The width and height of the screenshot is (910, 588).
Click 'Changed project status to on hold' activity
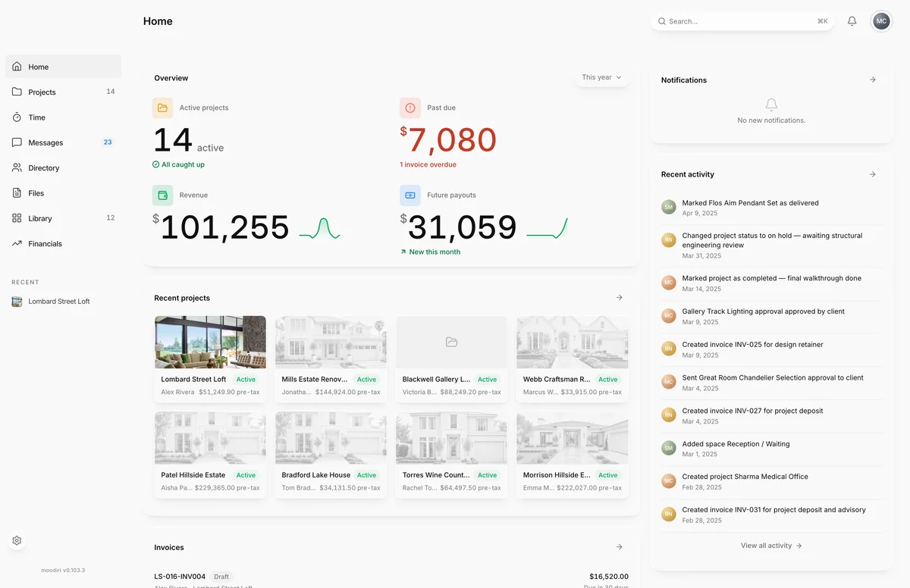pyautogui.click(x=772, y=240)
